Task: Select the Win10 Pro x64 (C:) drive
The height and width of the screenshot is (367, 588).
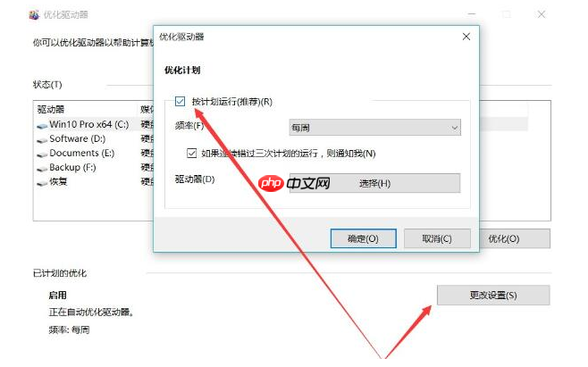Action: [x=89, y=124]
